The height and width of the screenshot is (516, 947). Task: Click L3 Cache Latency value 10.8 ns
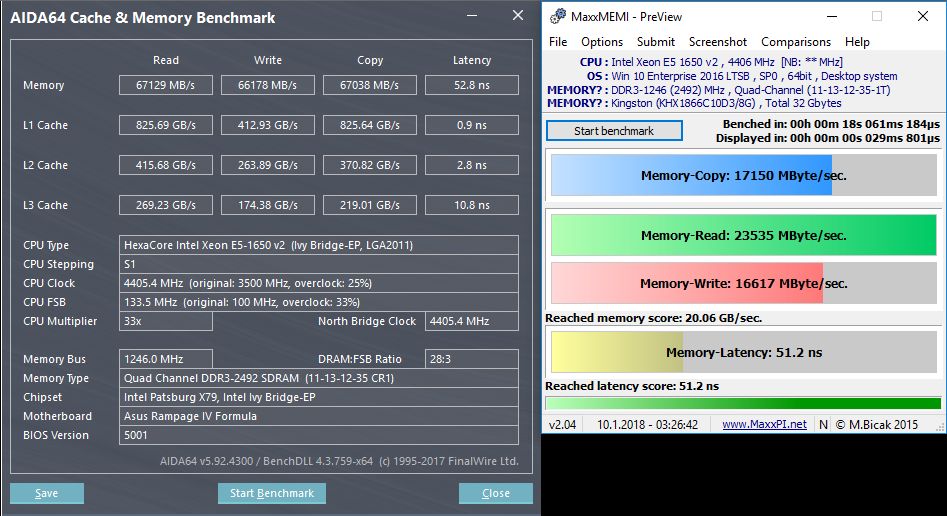click(472, 205)
